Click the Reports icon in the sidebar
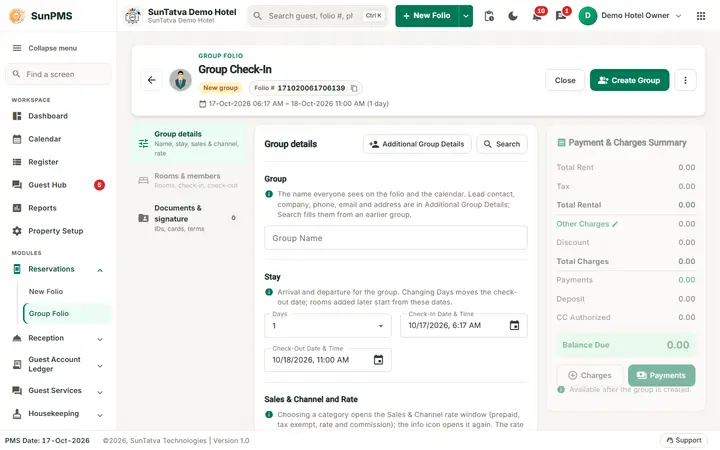This screenshot has width=720, height=450. coord(17,208)
